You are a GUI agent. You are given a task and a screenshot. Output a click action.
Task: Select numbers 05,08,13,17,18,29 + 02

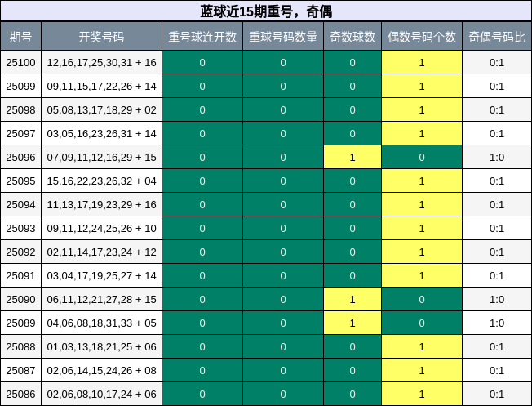pyautogui.click(x=101, y=110)
